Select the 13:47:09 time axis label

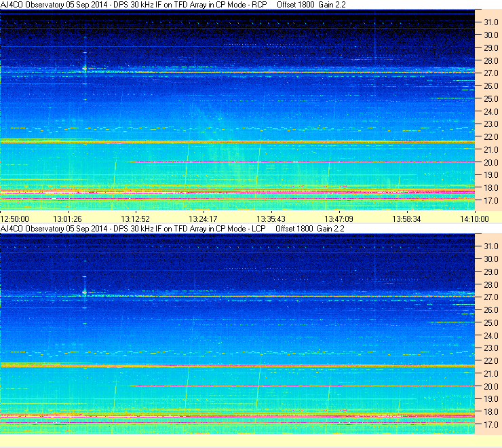pyautogui.click(x=339, y=219)
